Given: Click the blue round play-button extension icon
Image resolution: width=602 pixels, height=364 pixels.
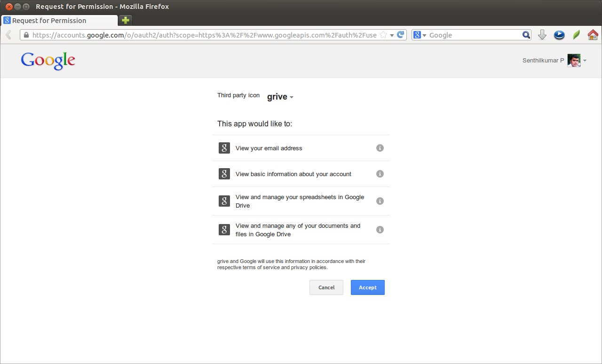Looking at the screenshot, I should point(559,35).
